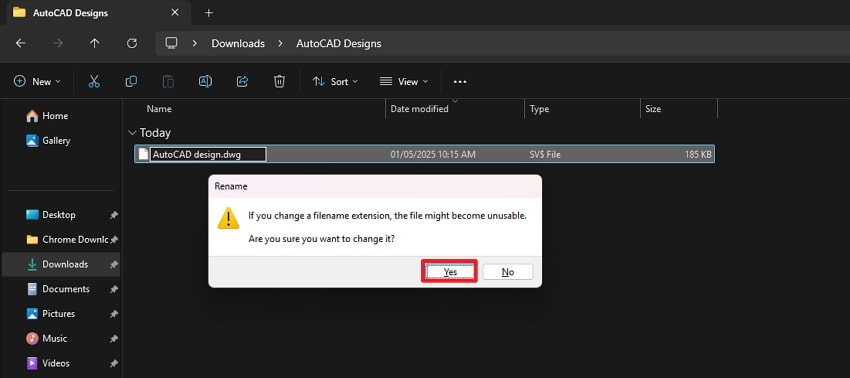
Task: Click the Share icon in toolbar
Action: pos(242,81)
